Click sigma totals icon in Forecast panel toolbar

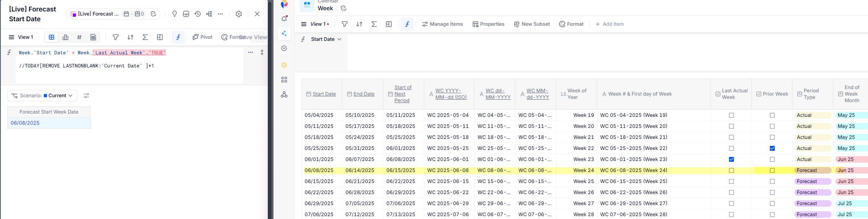145,37
